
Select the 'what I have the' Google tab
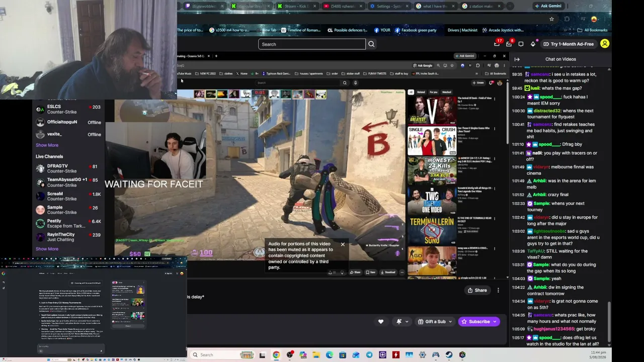[436, 6]
